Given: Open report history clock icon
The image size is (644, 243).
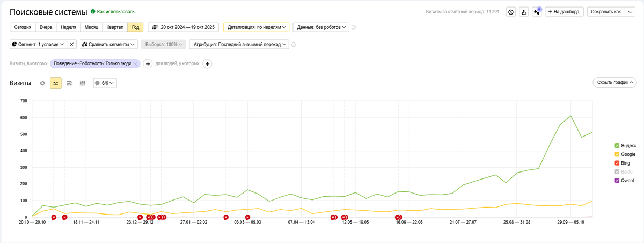Looking at the screenshot, I should (511, 12).
